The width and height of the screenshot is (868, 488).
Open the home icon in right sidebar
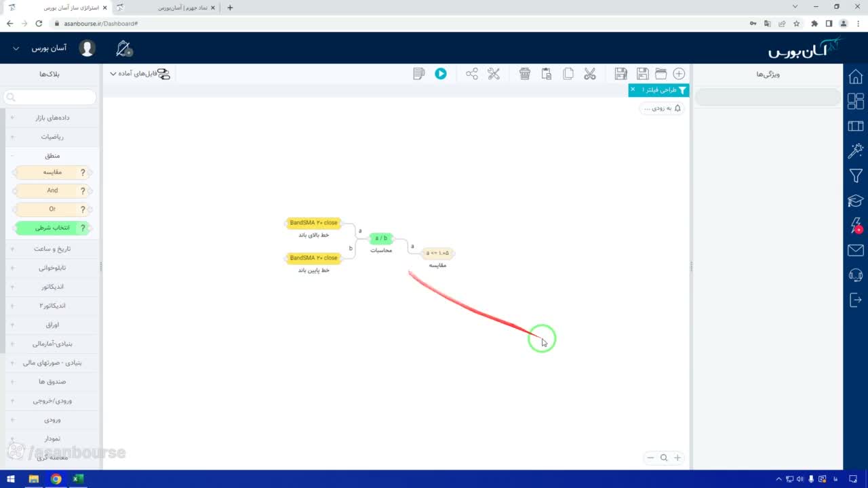pyautogui.click(x=856, y=77)
